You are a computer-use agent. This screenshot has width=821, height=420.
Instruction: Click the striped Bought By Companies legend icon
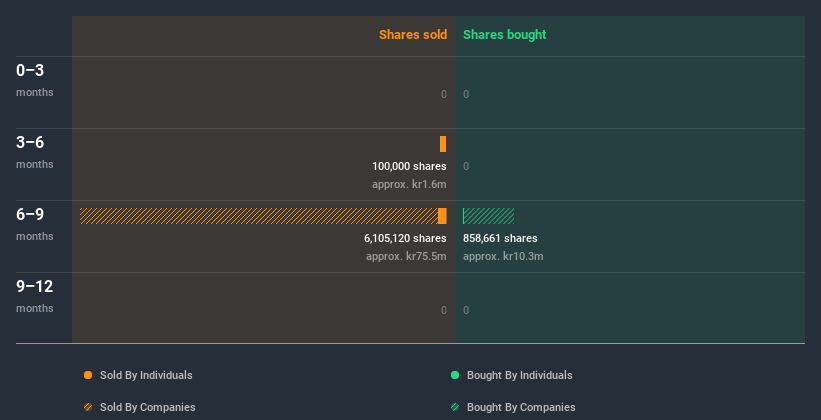pyautogui.click(x=455, y=407)
